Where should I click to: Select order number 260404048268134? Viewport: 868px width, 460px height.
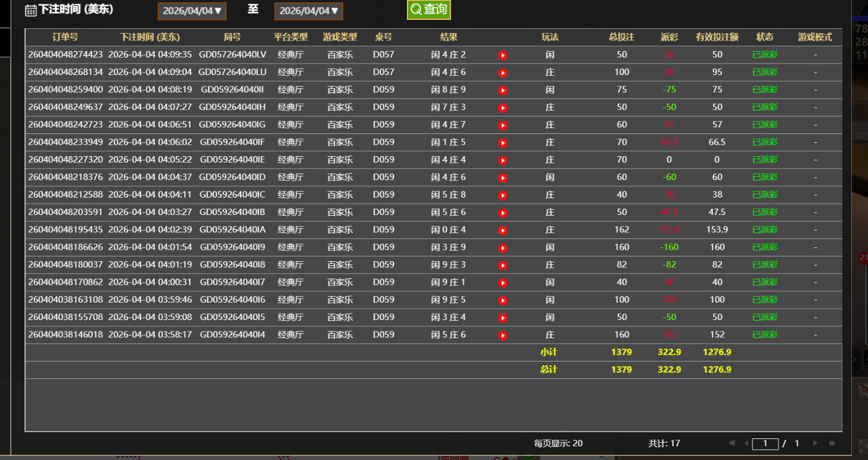click(66, 72)
